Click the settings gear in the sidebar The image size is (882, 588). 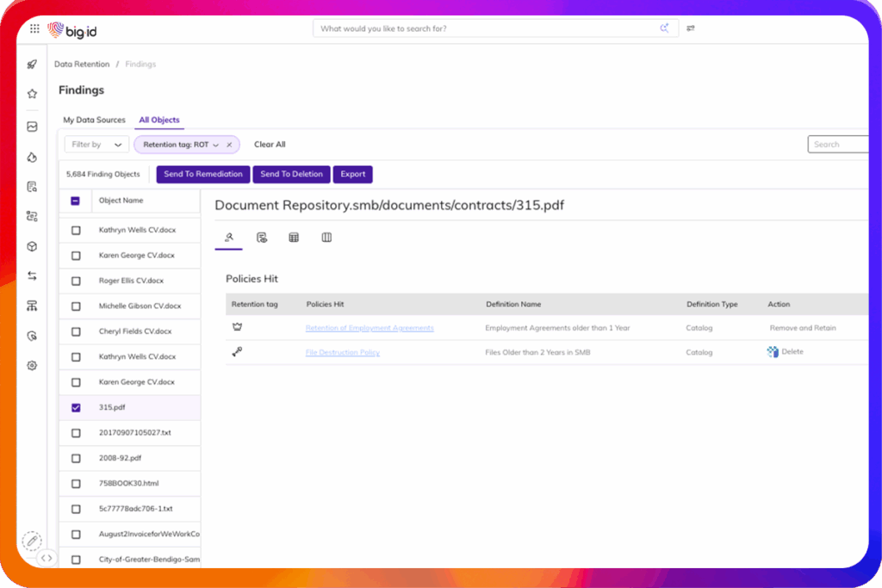(x=32, y=365)
